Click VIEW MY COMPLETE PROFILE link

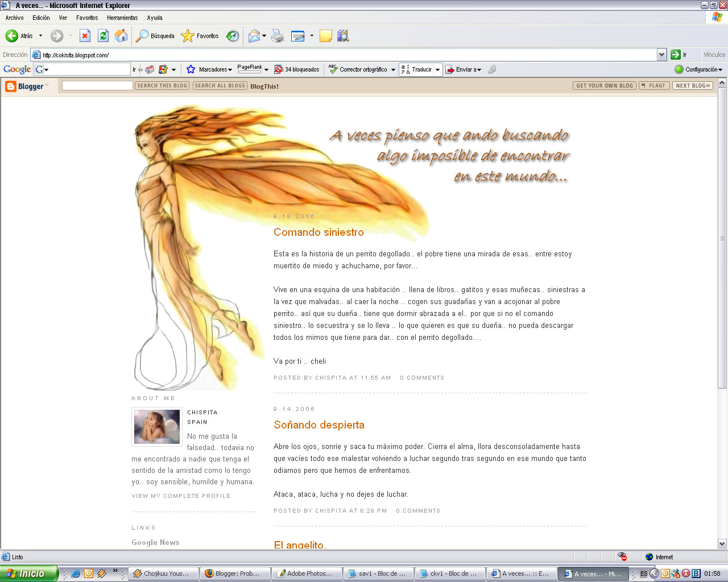click(x=181, y=496)
